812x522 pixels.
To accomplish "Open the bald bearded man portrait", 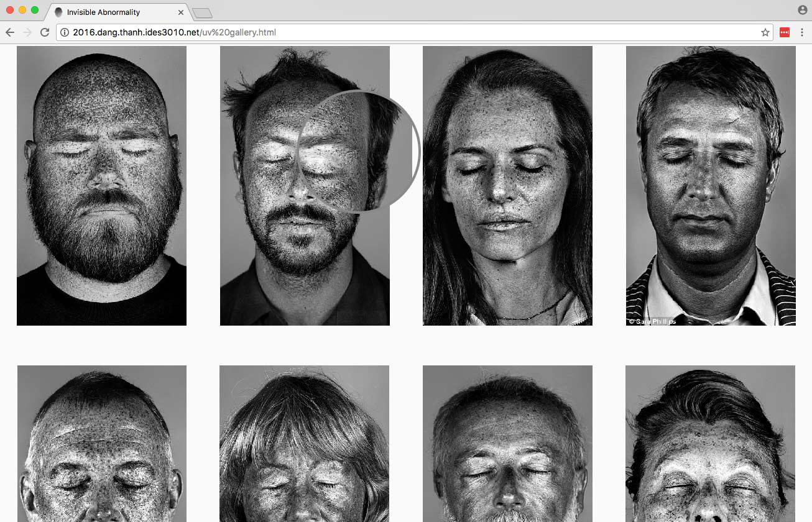I will click(x=101, y=186).
